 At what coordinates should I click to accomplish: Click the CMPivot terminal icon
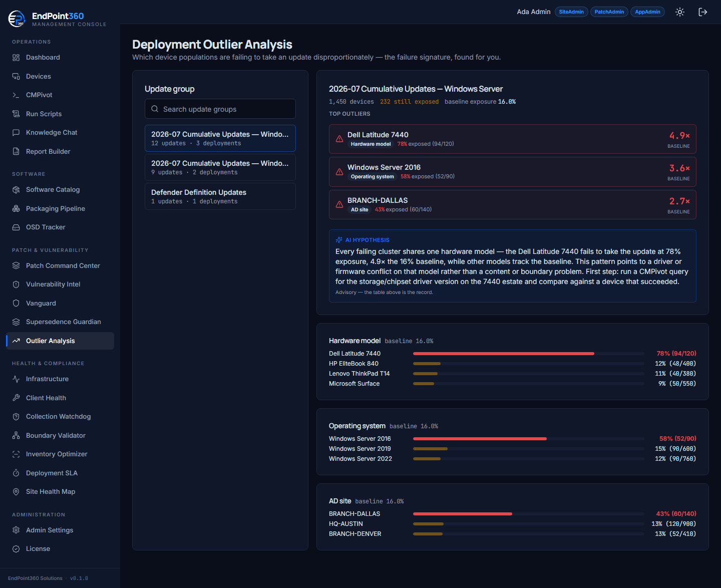16,95
